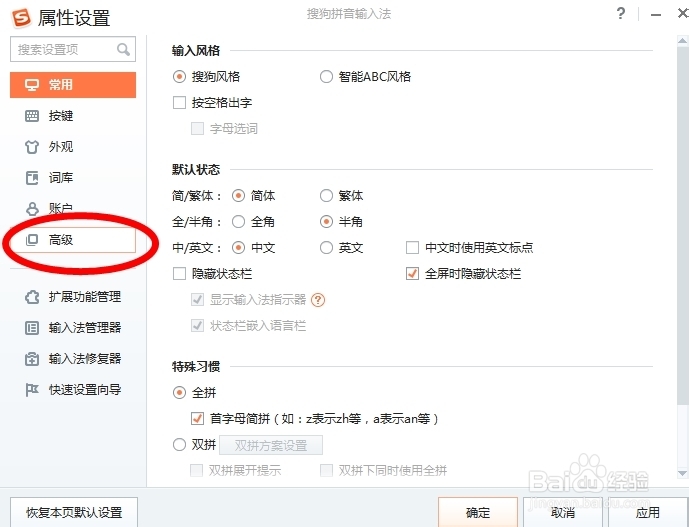The height and width of the screenshot is (527, 689).
Task: Click 恢复本页默认设置 button
Action: [x=74, y=512]
